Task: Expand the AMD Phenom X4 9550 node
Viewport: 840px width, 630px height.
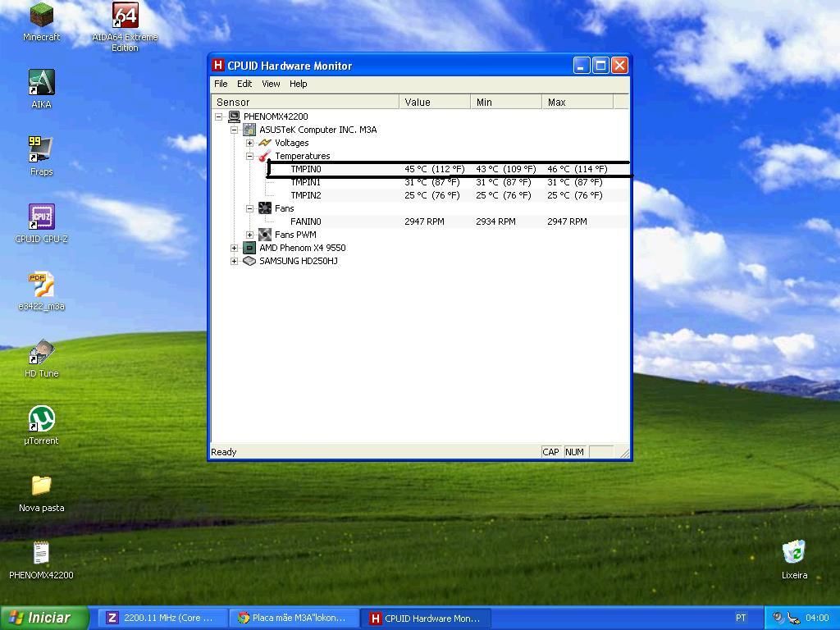Action: 234,248
